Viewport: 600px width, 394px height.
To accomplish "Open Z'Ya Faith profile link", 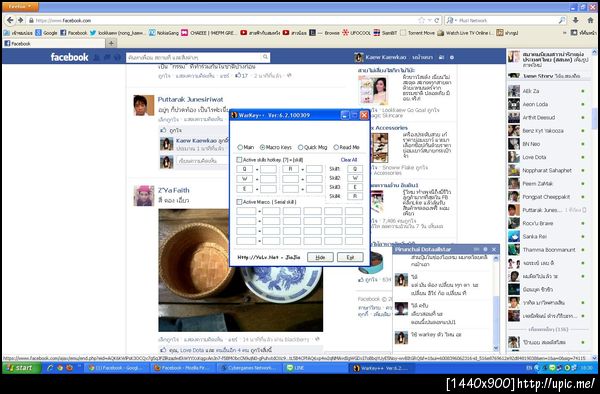I will (x=173, y=190).
